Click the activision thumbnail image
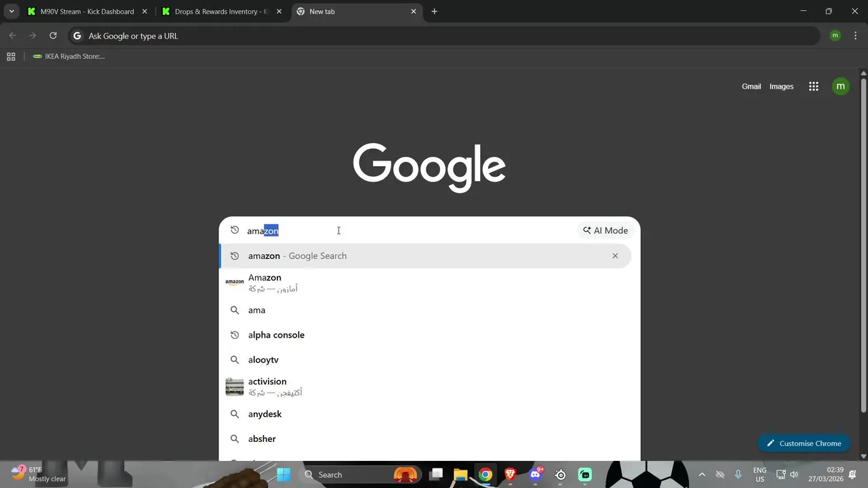Viewport: 868px width, 488px height. pyautogui.click(x=235, y=387)
